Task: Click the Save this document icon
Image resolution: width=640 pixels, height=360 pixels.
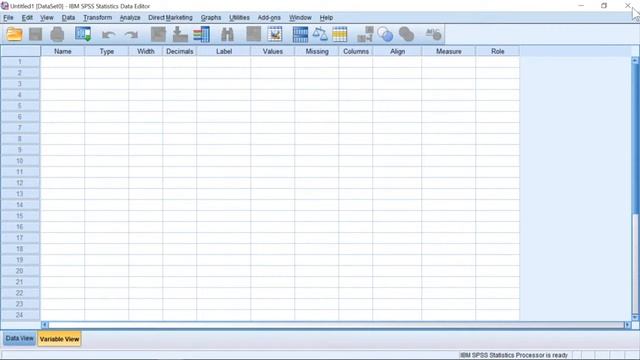Action: [36, 34]
